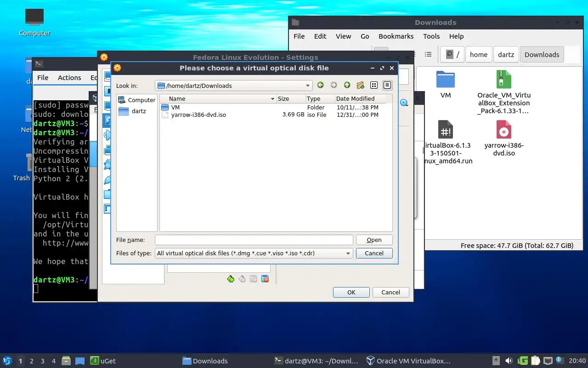The image size is (588, 368).
Task: Open Go menu in Downloads file manager
Action: click(x=365, y=36)
